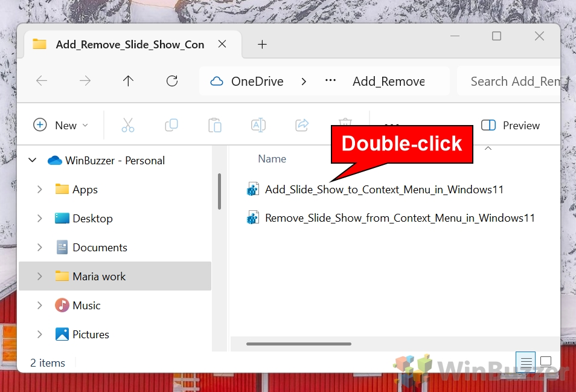Cut the selected item using scissors icon
The image size is (576, 392).
point(127,125)
